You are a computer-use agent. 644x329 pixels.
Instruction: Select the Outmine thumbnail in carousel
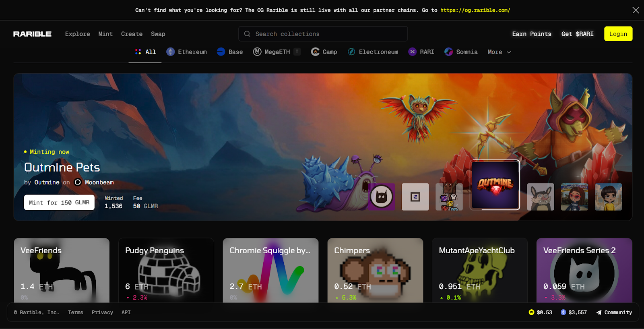(495, 185)
